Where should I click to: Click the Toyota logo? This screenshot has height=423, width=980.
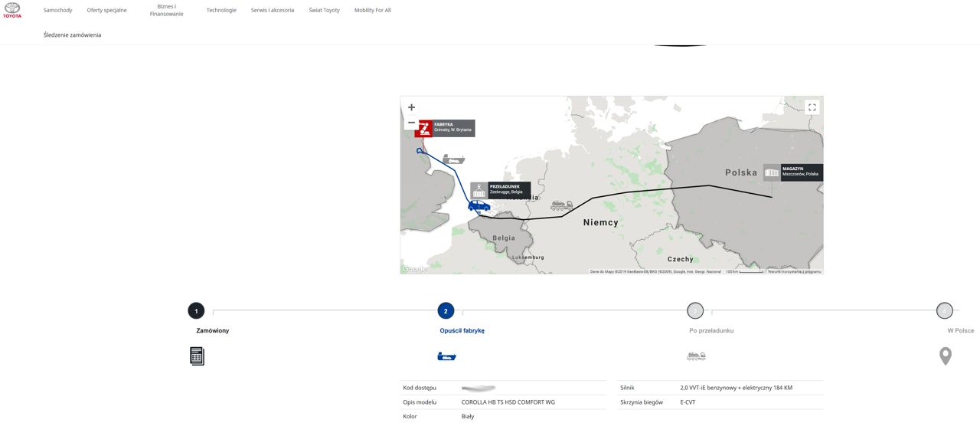click(x=12, y=10)
